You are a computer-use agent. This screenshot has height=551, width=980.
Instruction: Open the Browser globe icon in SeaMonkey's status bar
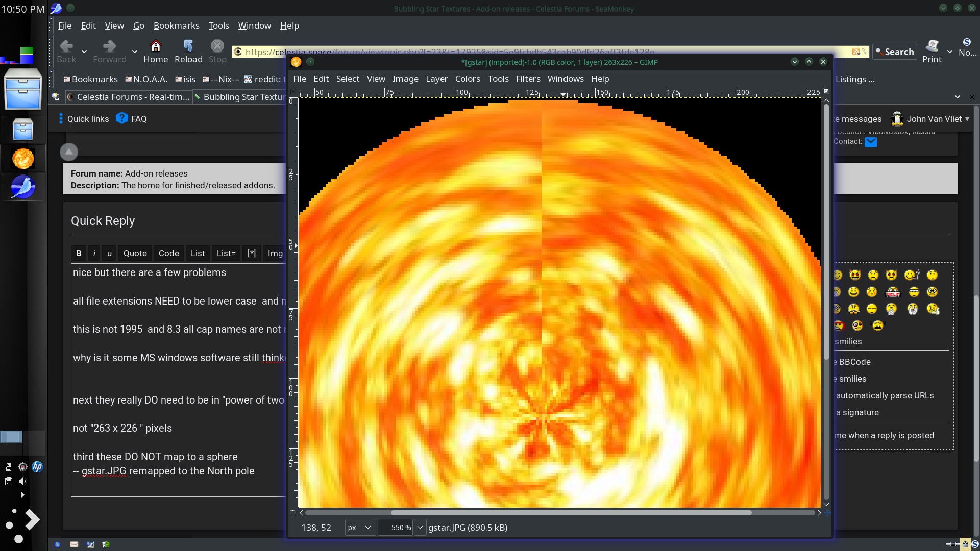58,544
